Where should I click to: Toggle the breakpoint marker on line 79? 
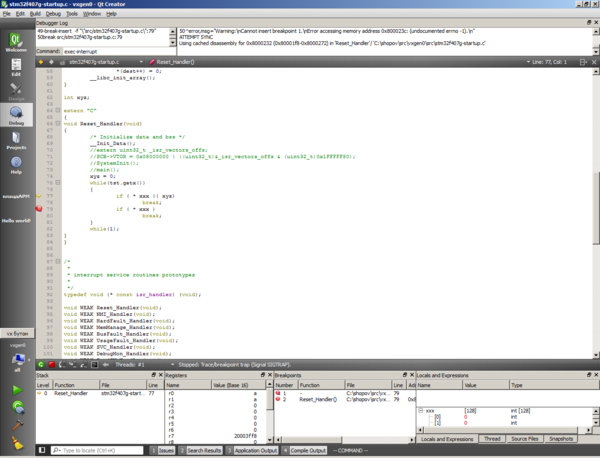[x=39, y=209]
